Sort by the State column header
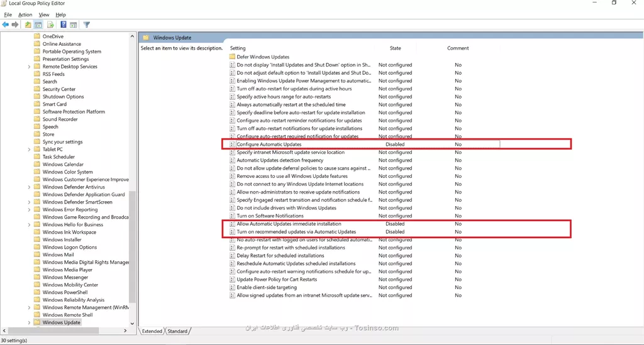The height and width of the screenshot is (345, 644). [395, 48]
